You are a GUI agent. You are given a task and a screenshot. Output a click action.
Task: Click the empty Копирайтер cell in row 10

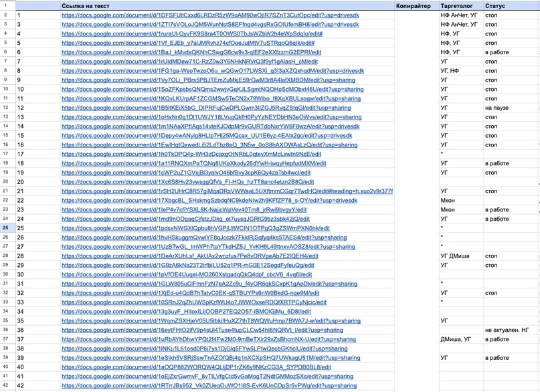pyautogui.click(x=416, y=90)
